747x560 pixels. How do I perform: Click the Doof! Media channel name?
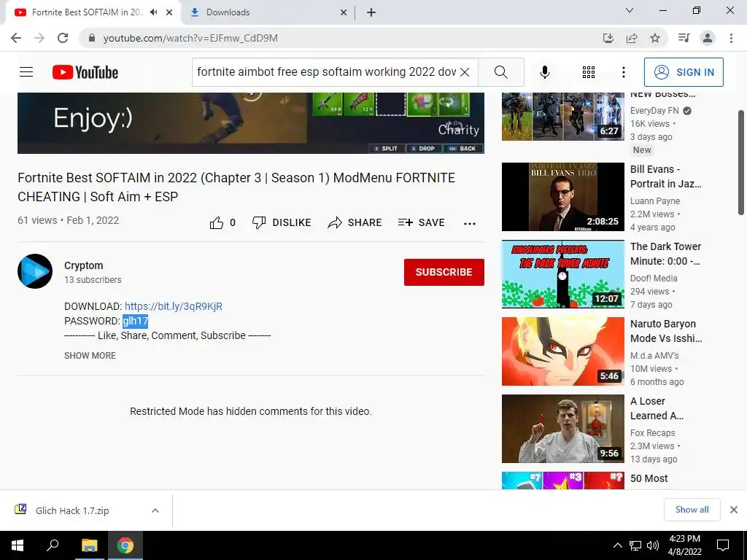(x=654, y=278)
